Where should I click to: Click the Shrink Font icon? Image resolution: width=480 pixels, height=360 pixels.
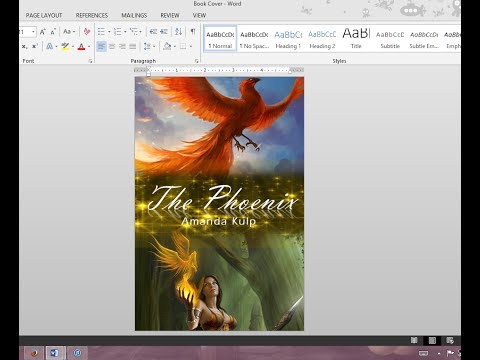[x=53, y=32]
